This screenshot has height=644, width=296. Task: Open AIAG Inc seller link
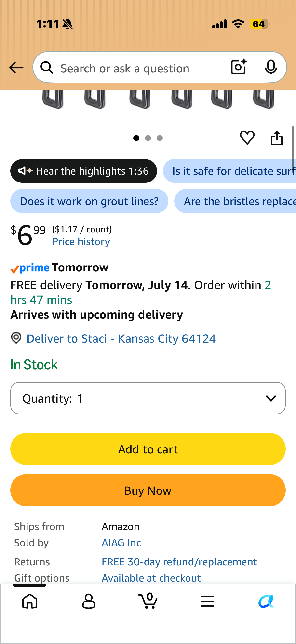tap(121, 543)
